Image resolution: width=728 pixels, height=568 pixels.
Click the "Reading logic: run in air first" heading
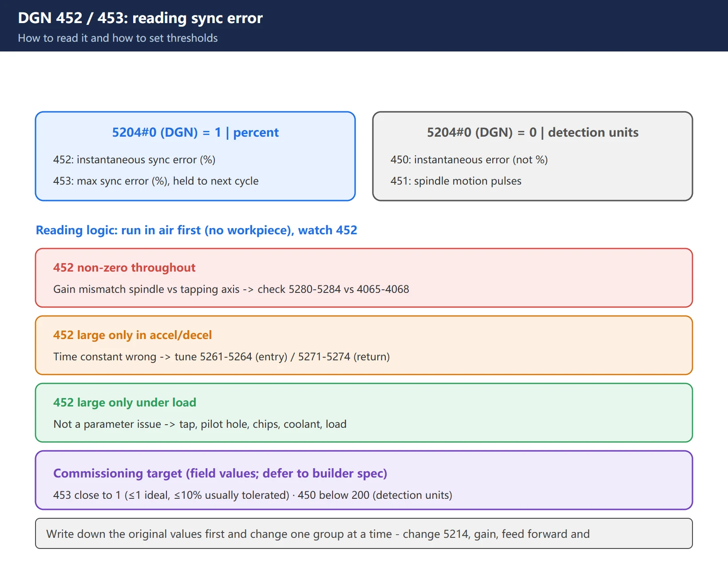click(196, 230)
